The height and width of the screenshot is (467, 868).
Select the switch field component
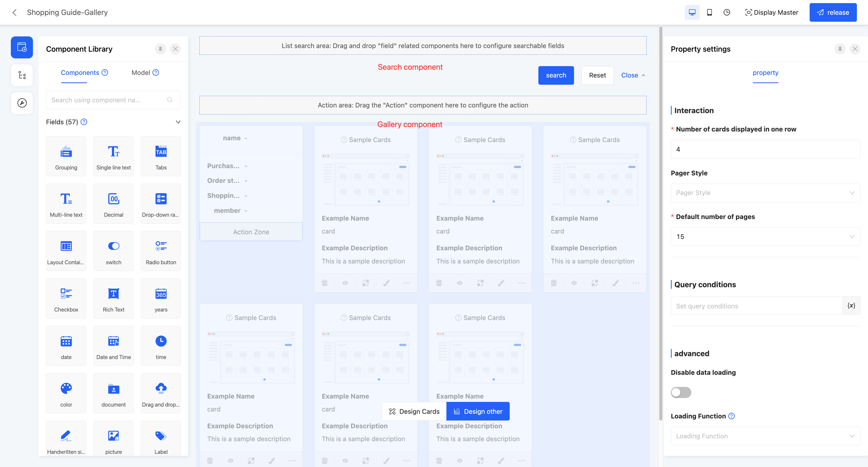click(x=113, y=251)
